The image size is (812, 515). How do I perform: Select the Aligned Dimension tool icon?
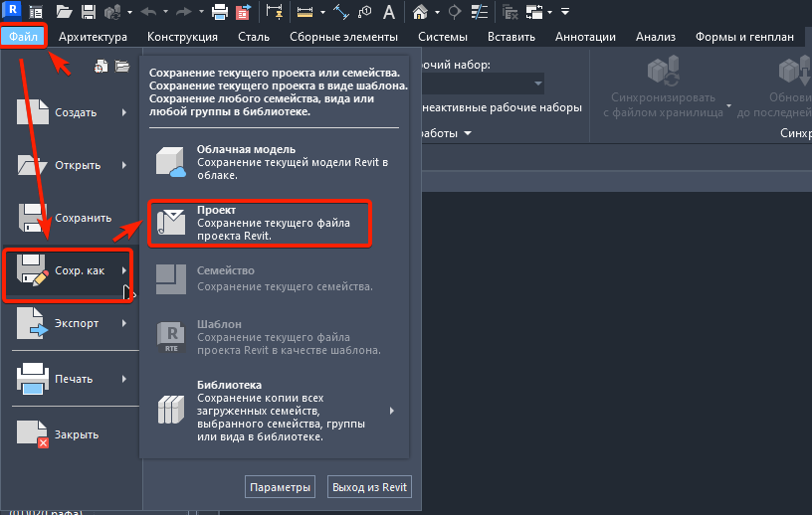pos(340,11)
